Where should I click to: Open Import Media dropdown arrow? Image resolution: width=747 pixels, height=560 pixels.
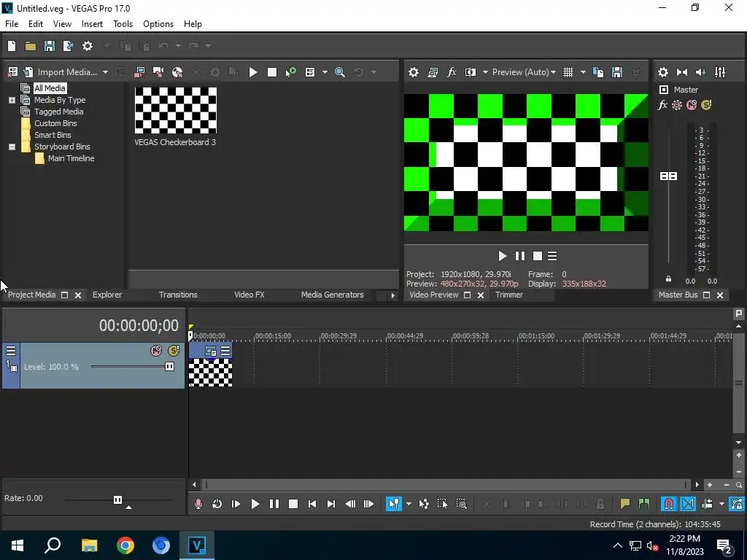pos(105,72)
